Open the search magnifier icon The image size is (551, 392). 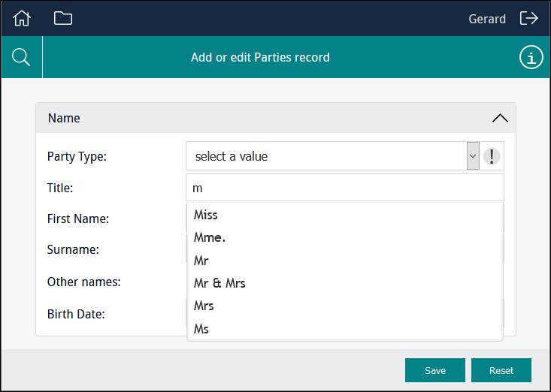pos(22,57)
